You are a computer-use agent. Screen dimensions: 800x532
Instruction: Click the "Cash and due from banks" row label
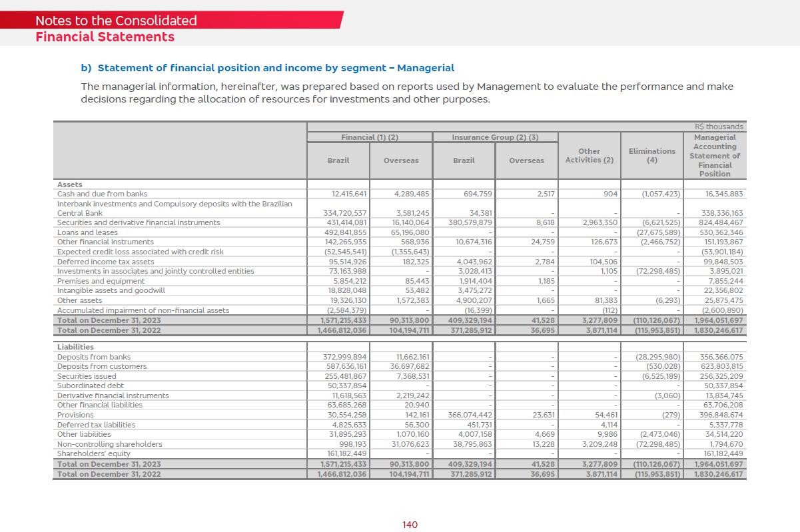click(x=102, y=194)
